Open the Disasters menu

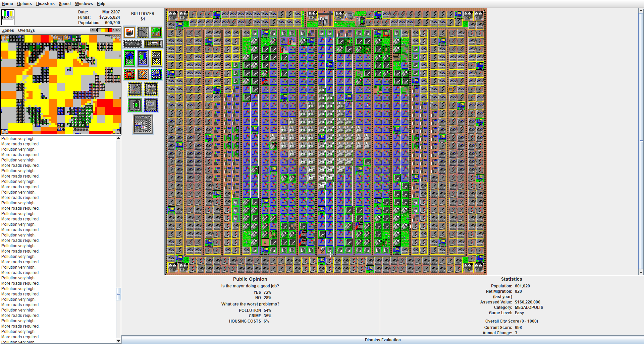pos(45,4)
